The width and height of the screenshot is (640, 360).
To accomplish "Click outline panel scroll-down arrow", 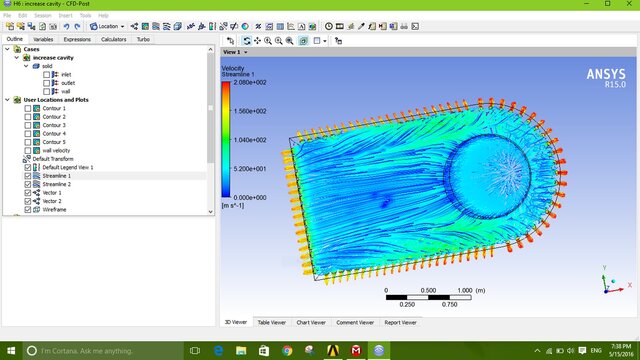I will (211, 211).
